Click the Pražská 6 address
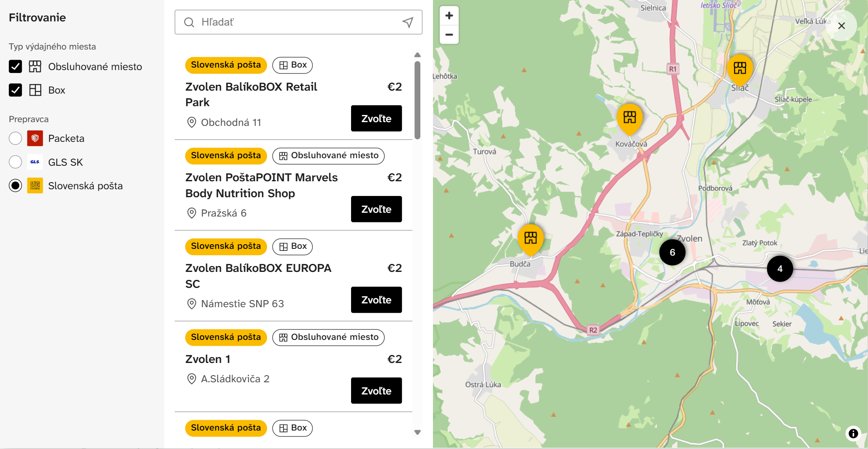 point(223,213)
